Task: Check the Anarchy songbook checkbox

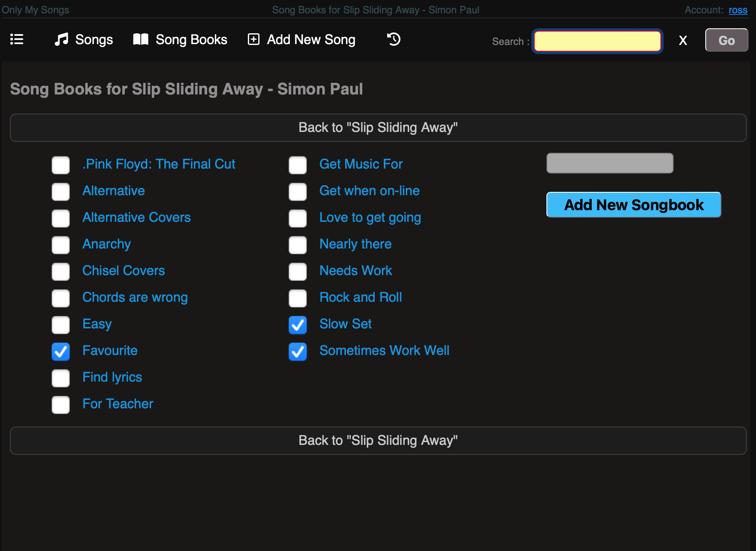Action: tap(61, 245)
